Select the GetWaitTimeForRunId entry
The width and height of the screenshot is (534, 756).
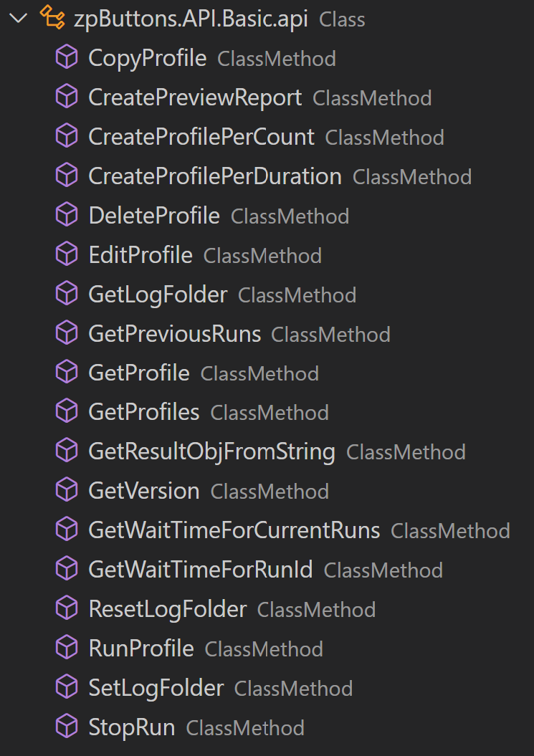200,570
